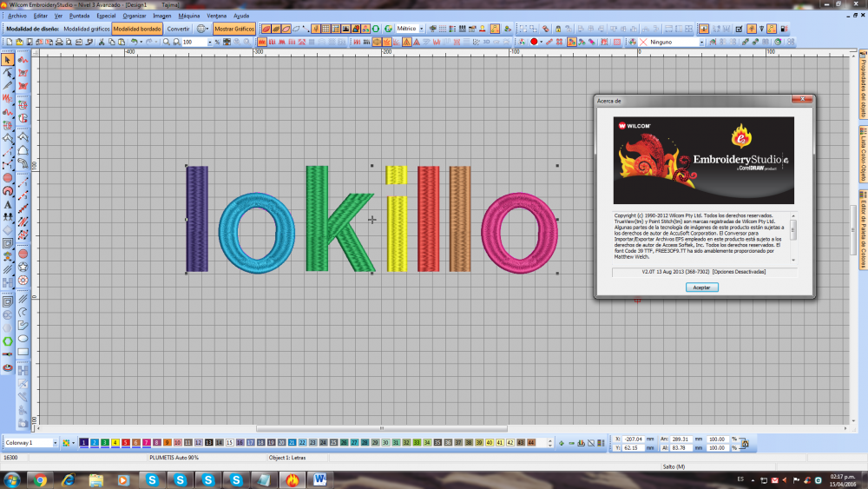Click the X position field -207.04
Viewport: 868px width, 489px height.
click(633, 439)
